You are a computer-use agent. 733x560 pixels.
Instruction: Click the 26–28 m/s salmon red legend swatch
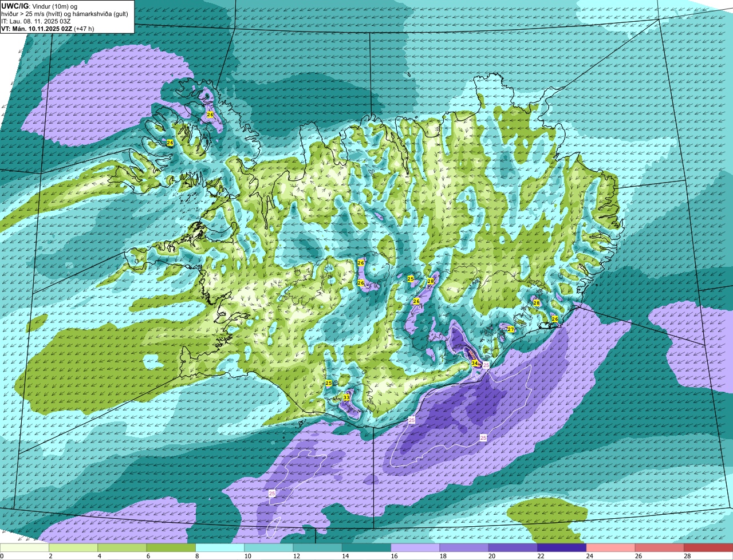pos(659,548)
